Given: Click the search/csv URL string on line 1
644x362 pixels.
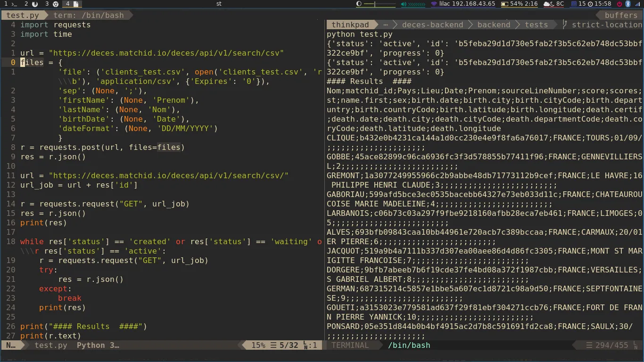Looking at the screenshot, I should (166, 53).
